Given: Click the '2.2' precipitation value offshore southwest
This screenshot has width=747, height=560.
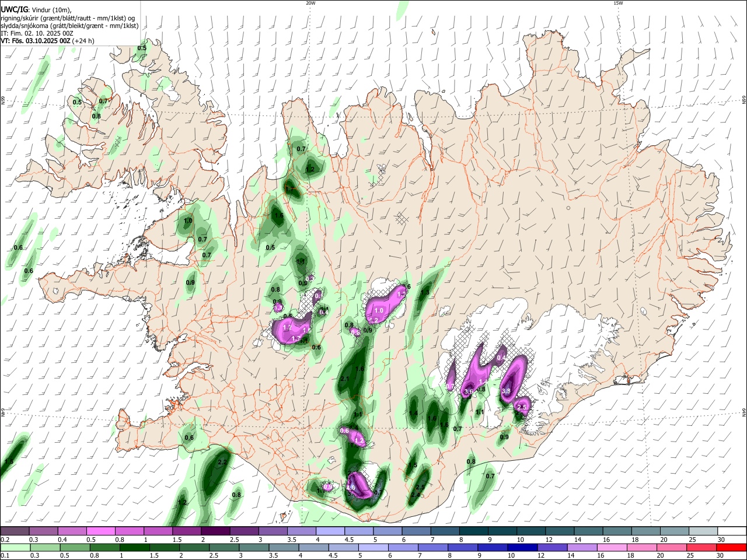Looking at the screenshot, I should 222,462.
